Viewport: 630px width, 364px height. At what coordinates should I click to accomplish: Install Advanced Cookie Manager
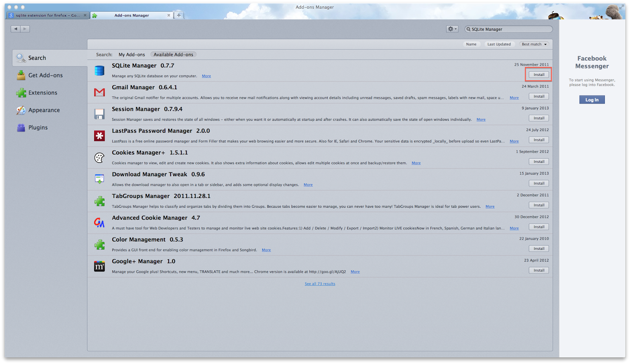click(x=539, y=227)
